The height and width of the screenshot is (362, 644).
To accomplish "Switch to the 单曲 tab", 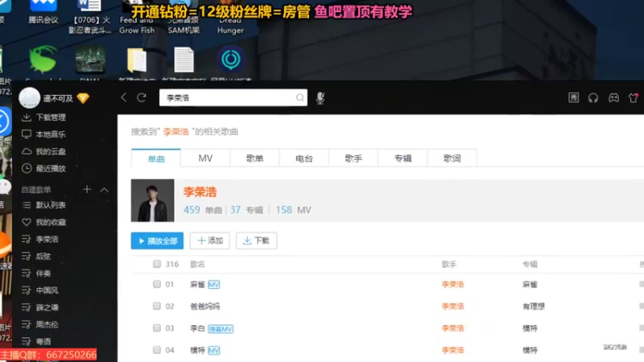I will click(x=156, y=158).
